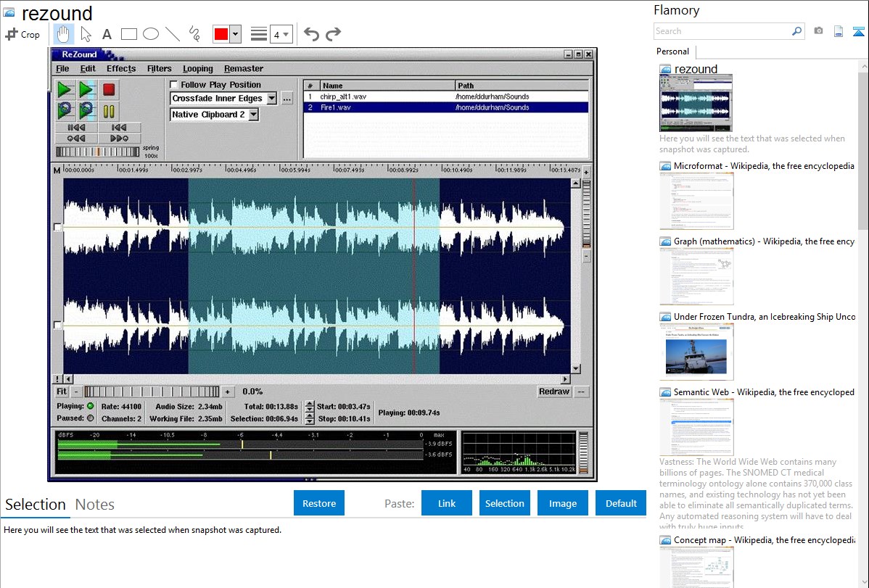Click ReZound's jump to previous cue button
Image resolution: width=869 pixels, height=588 pixels.
[x=76, y=138]
